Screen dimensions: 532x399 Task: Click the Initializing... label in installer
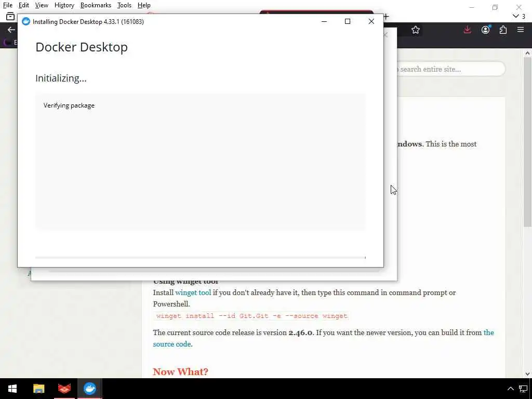(x=61, y=78)
